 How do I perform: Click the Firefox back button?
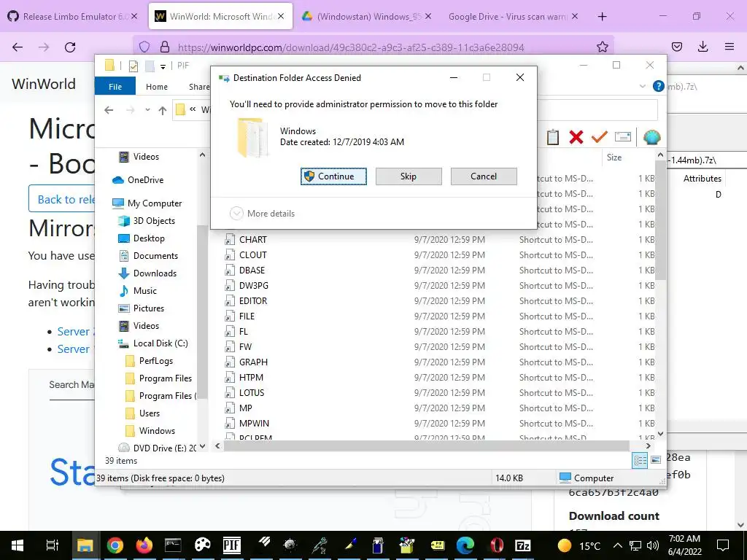coord(18,47)
